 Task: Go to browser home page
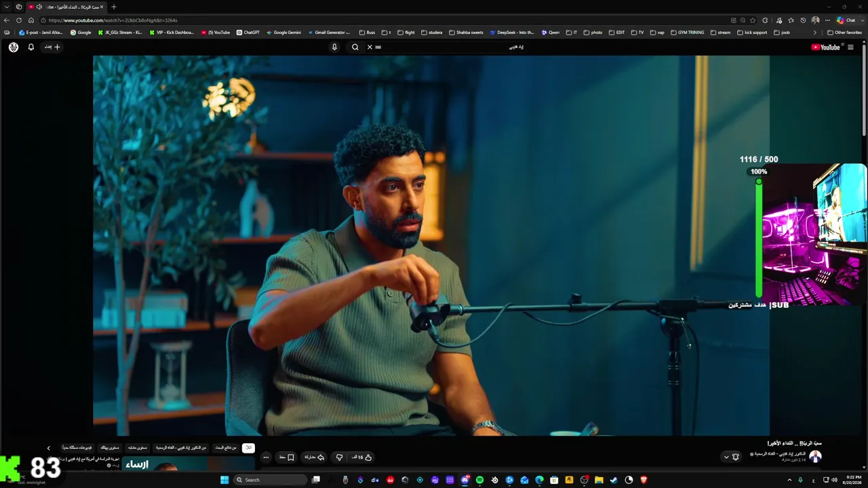(31, 20)
